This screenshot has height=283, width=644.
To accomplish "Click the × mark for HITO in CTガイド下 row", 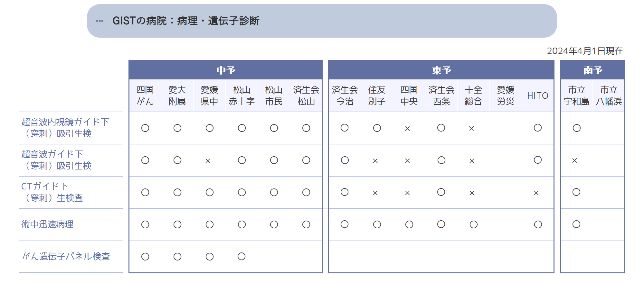I will pyautogui.click(x=536, y=193).
